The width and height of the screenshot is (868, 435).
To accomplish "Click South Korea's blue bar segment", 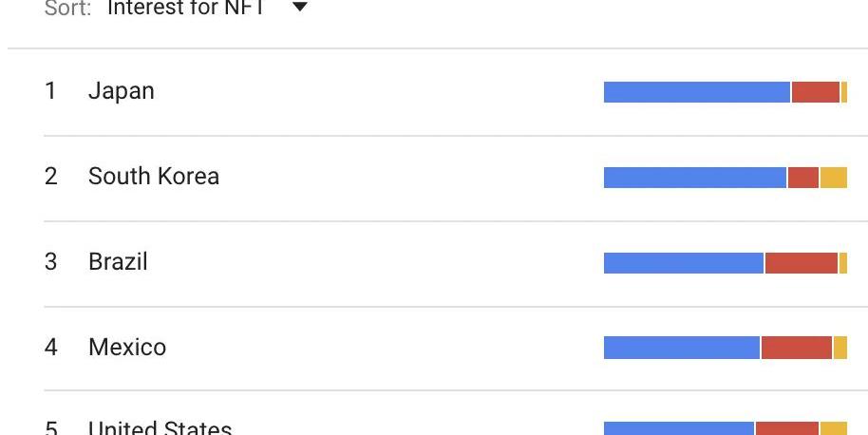I will coord(694,178).
